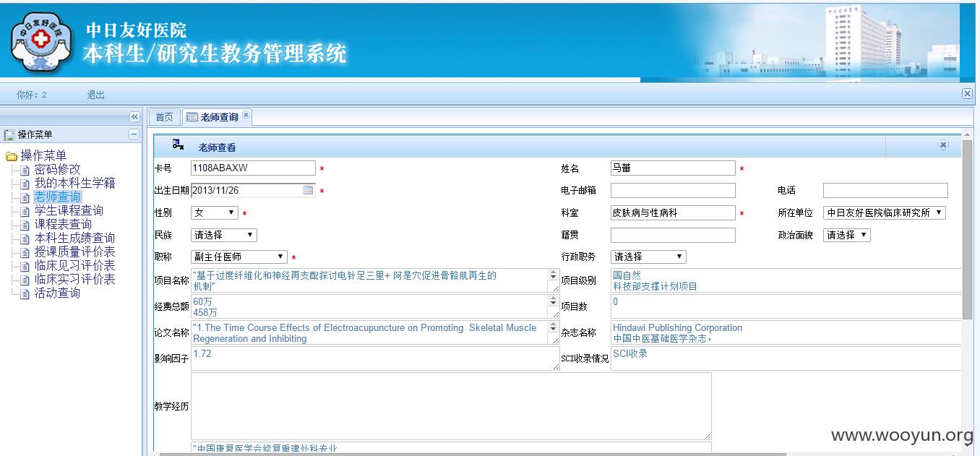Viewport: 980px width, 456px height.
Task: Click the right vertical scrollbar thumb
Action: (968, 231)
